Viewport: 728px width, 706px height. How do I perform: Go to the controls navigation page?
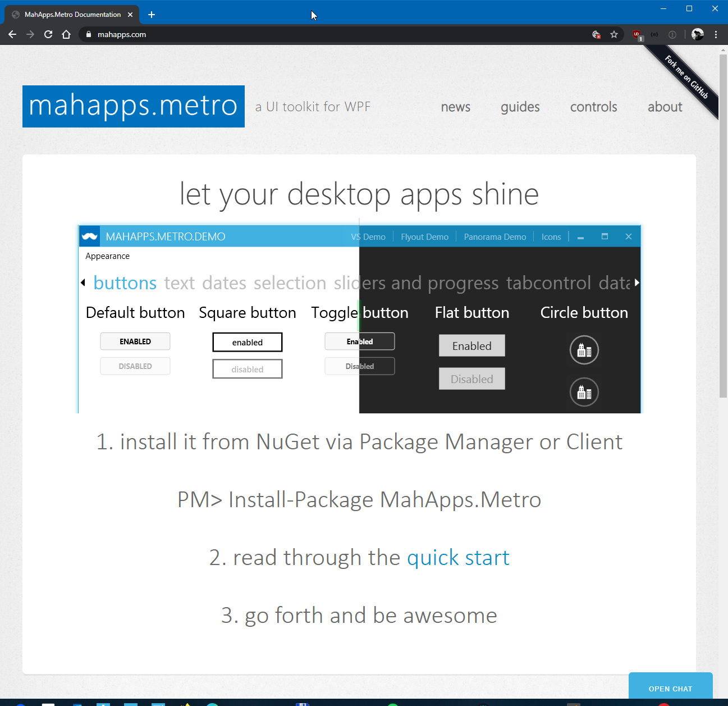(594, 107)
